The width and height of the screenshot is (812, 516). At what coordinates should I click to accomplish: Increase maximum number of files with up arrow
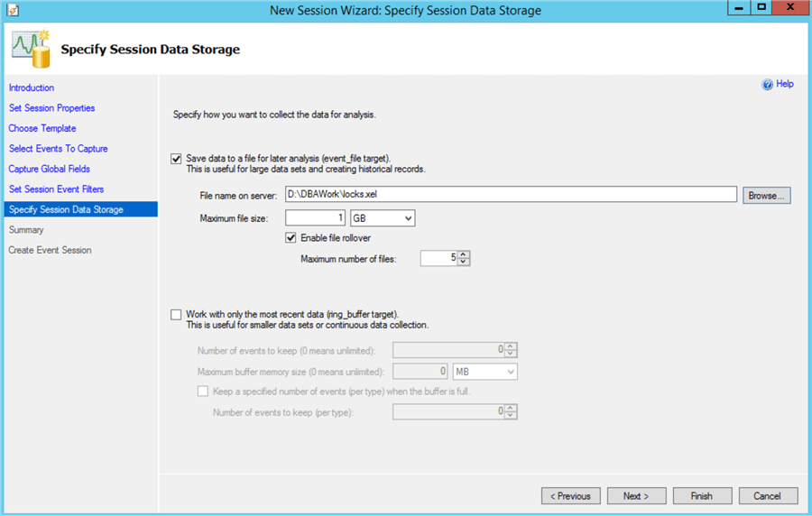[463, 254]
